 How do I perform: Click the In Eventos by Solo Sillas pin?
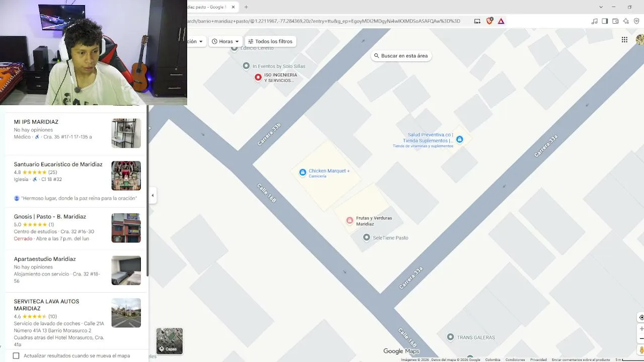tap(246, 66)
